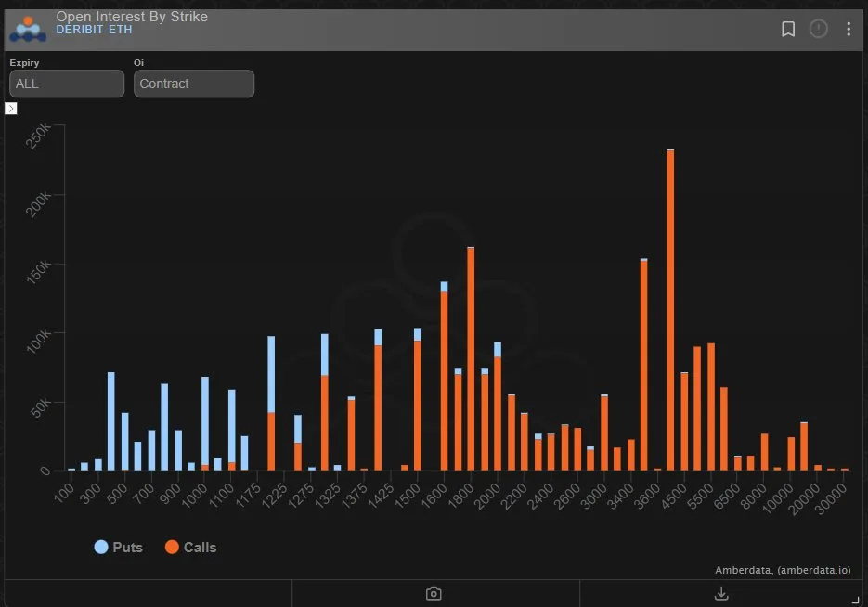Click the bookmark icon in the header
Viewport: 868px width, 607px height.
pos(788,29)
